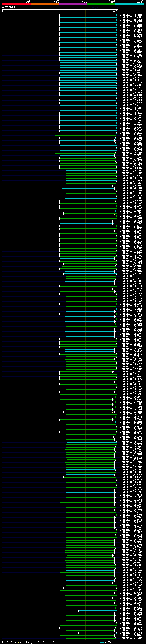The height and width of the screenshot is (644, 146).
Task: Click the label UniRef100_Q8LA78
Action: (x=131, y=77)
